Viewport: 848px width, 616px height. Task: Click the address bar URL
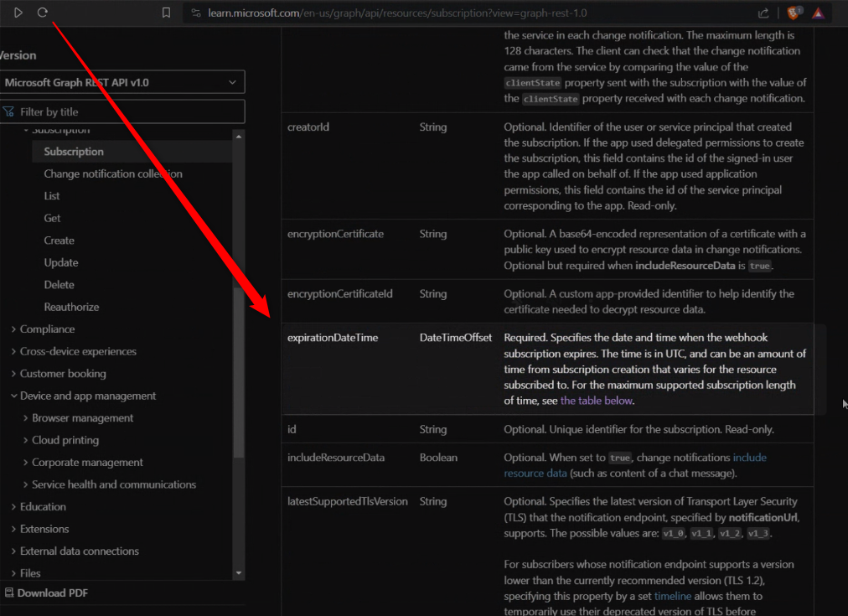click(397, 13)
